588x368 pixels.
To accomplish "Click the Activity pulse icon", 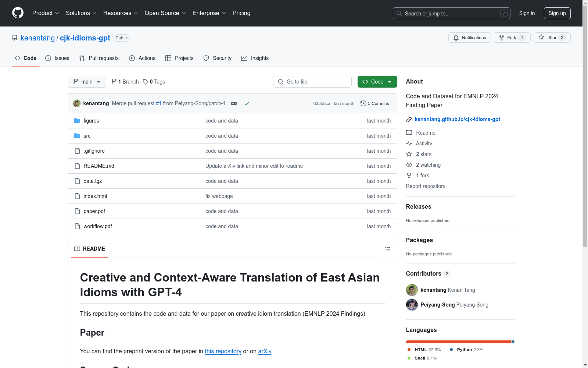I will [409, 144].
